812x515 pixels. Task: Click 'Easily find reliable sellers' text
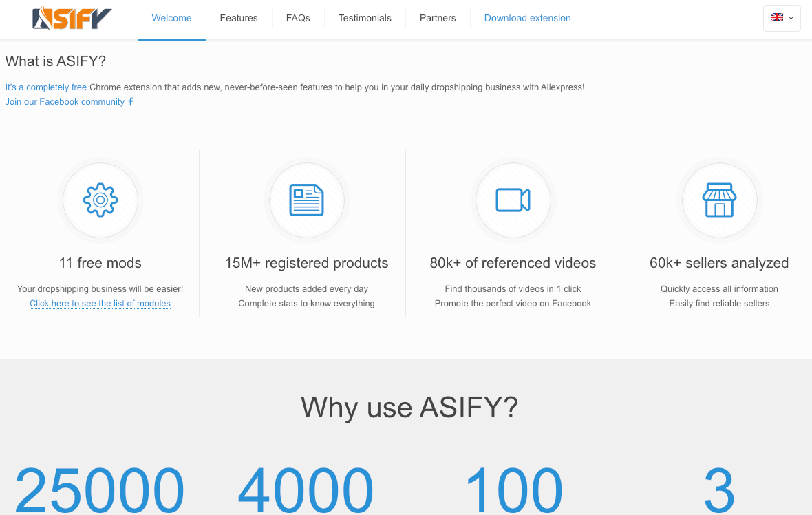tap(719, 304)
